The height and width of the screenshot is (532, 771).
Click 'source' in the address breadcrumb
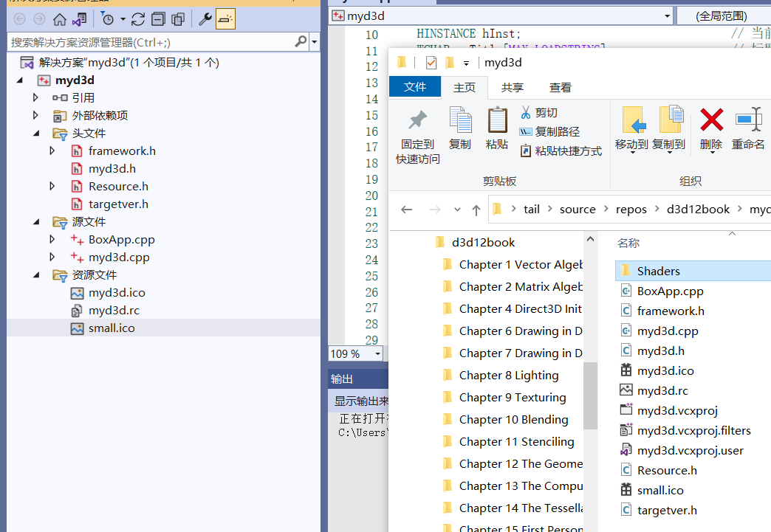(x=578, y=210)
